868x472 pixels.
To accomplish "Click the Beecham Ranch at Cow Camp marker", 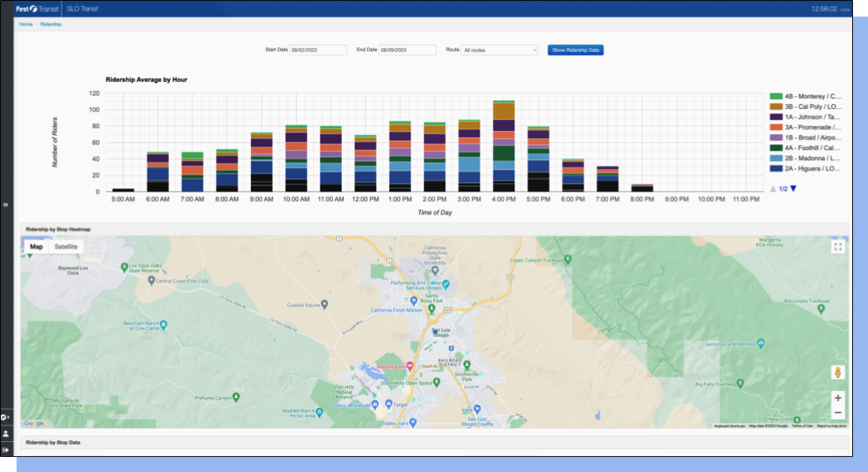I will (164, 324).
